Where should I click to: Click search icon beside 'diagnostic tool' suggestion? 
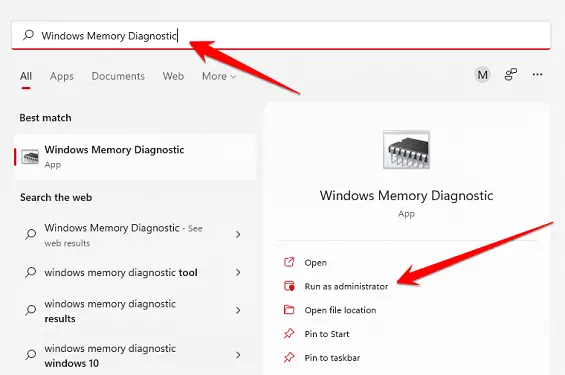click(31, 272)
